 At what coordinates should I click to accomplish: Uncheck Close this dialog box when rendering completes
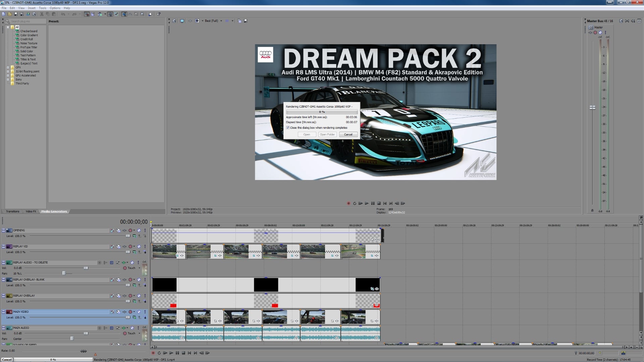(x=288, y=128)
